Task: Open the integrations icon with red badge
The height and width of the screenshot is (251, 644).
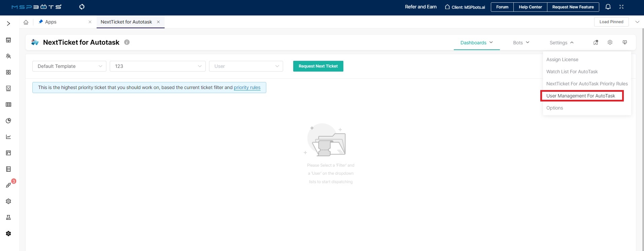Action: click(8, 185)
